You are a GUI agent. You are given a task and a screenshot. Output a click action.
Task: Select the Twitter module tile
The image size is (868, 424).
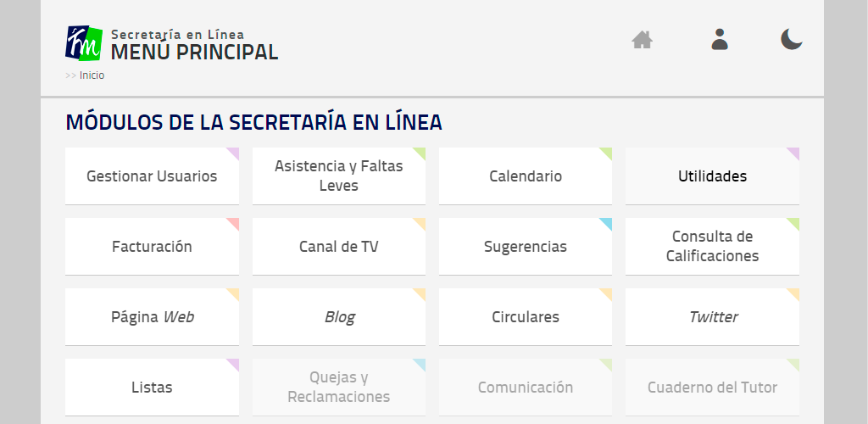[x=712, y=317]
